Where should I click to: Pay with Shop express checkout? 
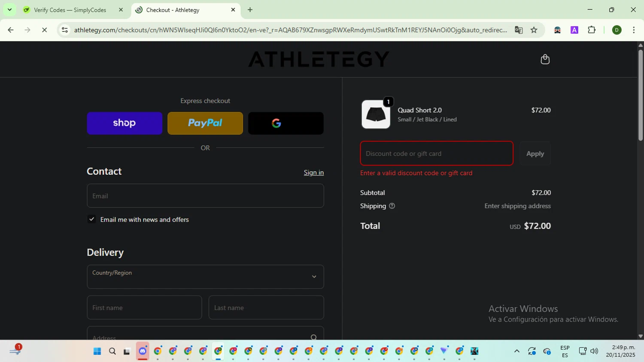[125, 123]
